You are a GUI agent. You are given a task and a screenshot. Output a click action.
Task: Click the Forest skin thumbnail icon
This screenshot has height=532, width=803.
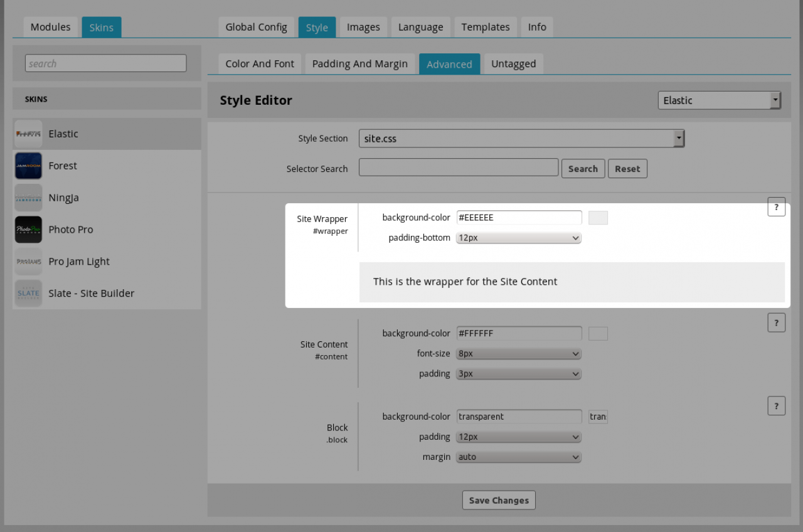click(x=28, y=166)
